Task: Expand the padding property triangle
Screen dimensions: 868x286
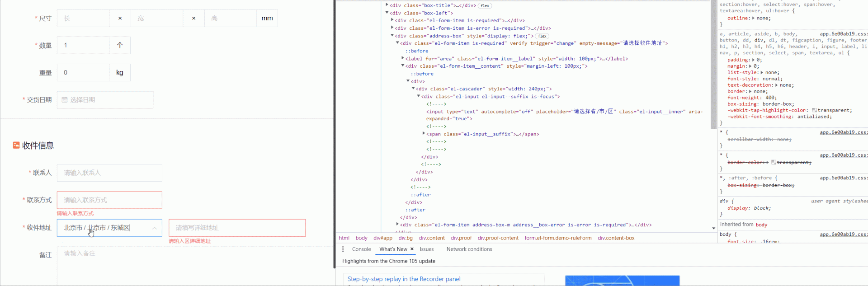Action: click(x=754, y=60)
